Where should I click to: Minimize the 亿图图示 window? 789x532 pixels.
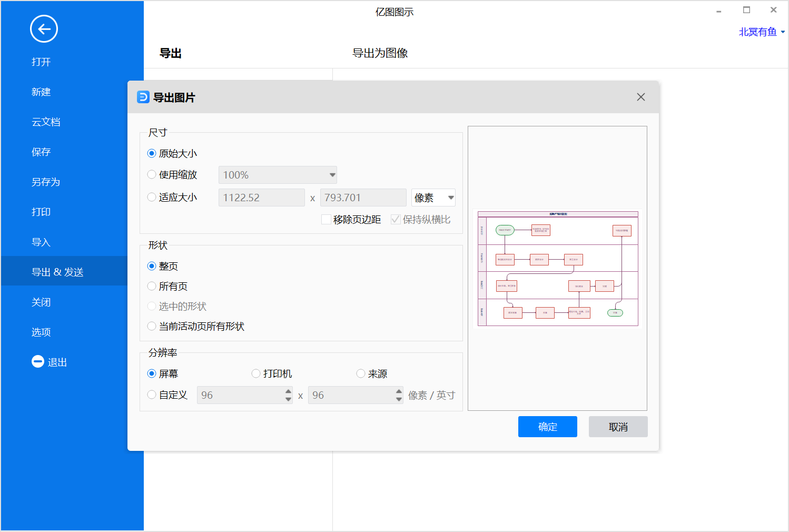(719, 11)
